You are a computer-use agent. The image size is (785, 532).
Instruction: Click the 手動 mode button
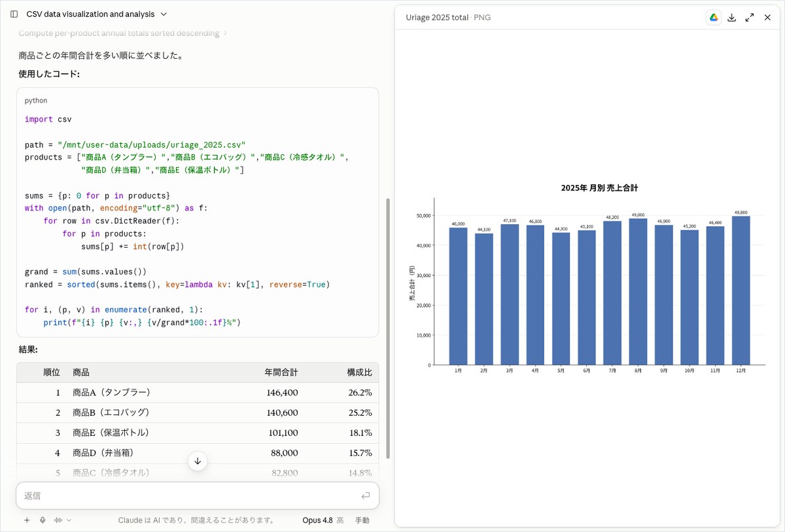coord(362,520)
